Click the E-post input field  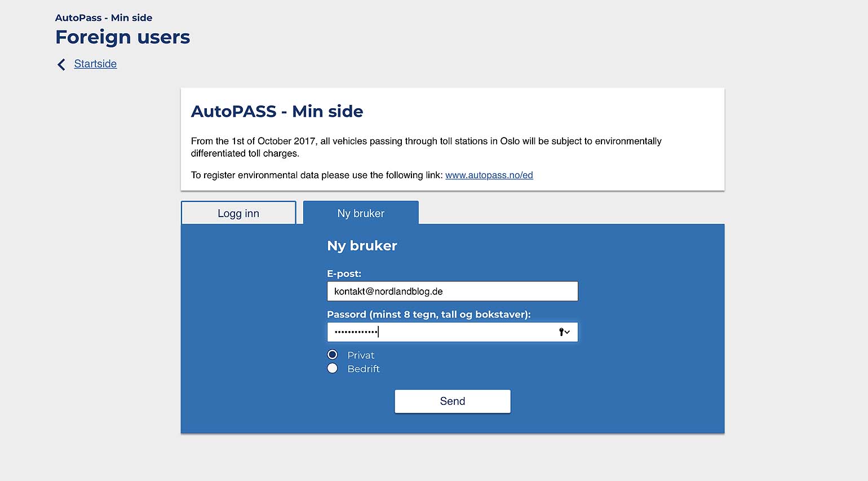tap(453, 292)
